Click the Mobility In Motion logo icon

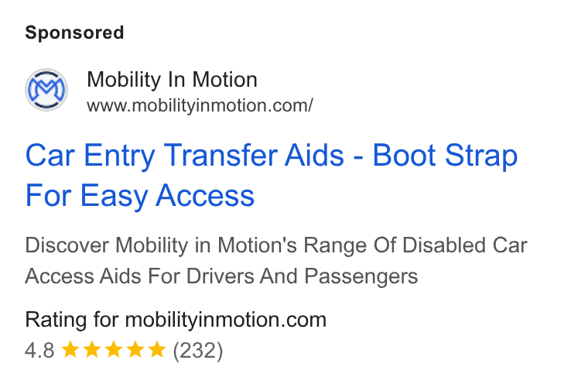46,90
